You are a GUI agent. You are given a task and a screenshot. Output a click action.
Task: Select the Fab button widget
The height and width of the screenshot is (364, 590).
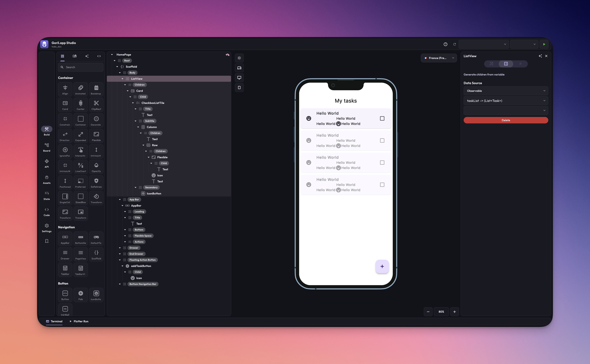coord(81,295)
